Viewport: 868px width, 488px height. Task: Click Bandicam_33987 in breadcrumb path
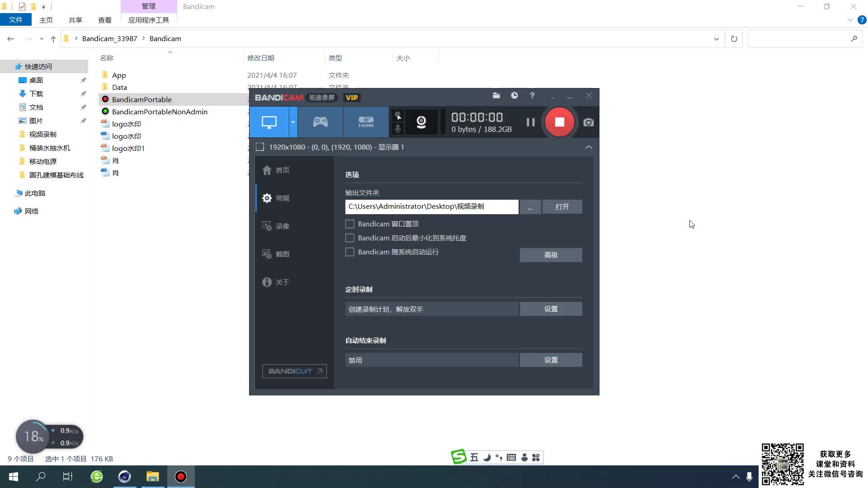(109, 39)
